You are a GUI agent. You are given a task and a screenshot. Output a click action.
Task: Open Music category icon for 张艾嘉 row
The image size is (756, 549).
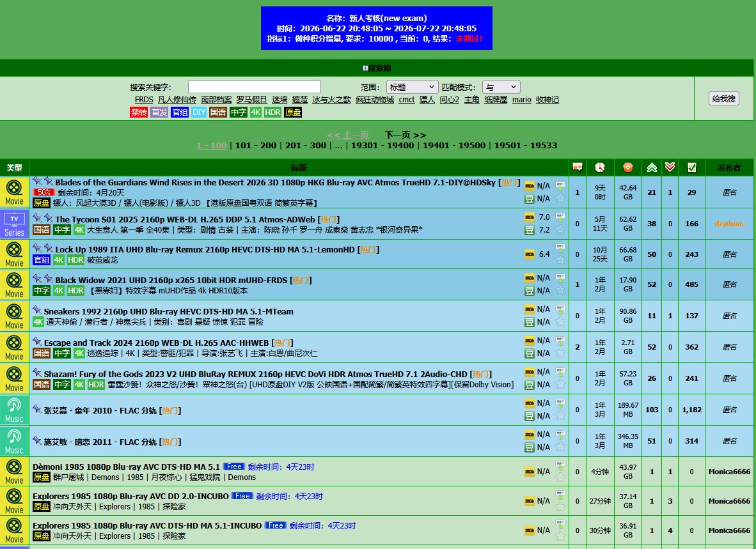click(x=15, y=410)
